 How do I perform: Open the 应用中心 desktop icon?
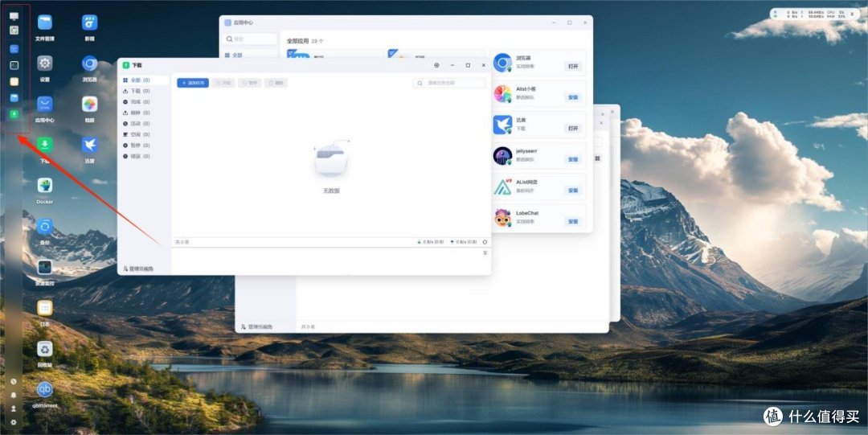(45, 104)
